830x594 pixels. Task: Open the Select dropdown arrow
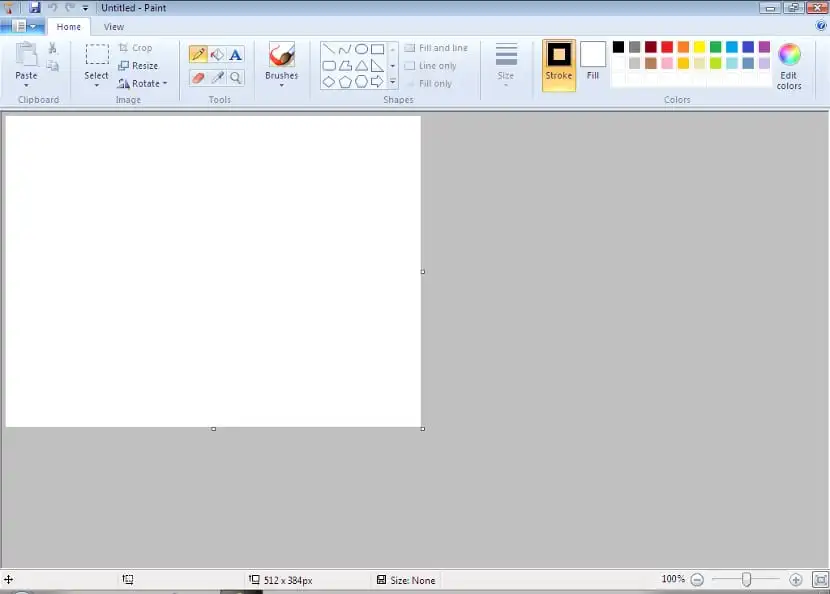pyautogui.click(x=96, y=86)
